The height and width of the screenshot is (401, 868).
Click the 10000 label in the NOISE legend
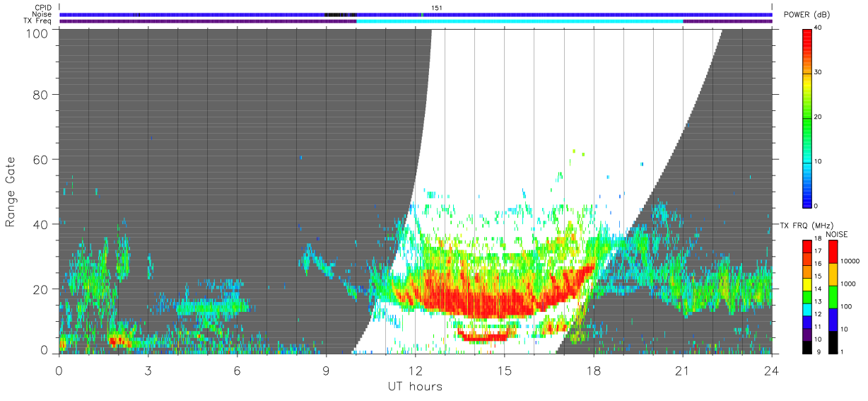850,261
